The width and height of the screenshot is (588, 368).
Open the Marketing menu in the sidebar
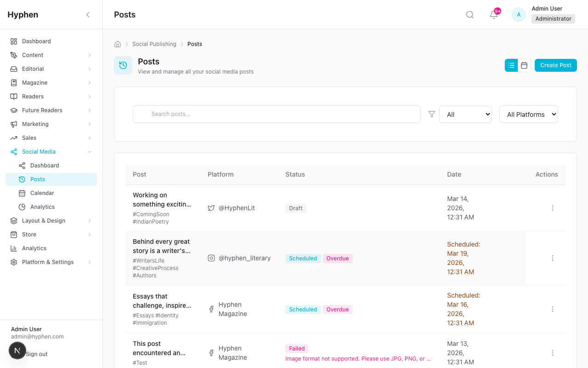(51, 124)
